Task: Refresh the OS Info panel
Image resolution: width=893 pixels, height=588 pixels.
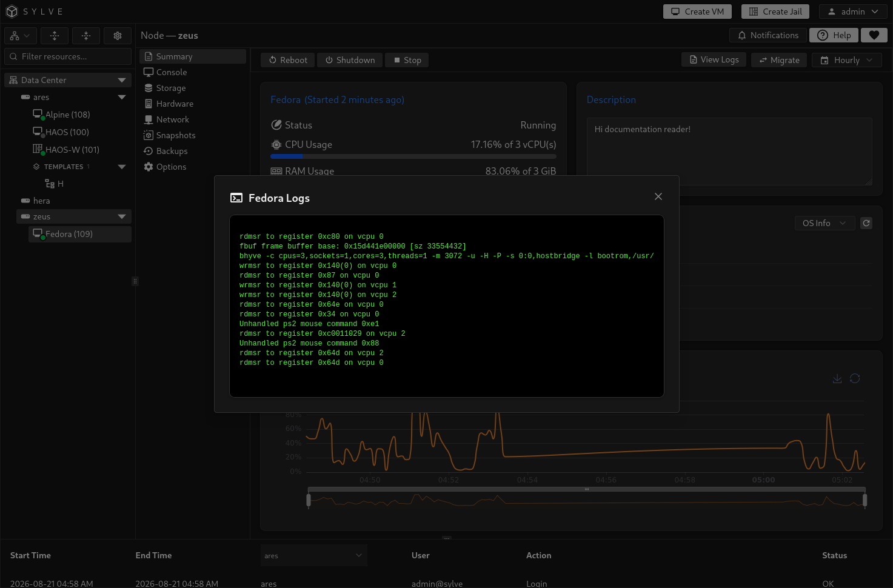Action: pyautogui.click(x=866, y=223)
